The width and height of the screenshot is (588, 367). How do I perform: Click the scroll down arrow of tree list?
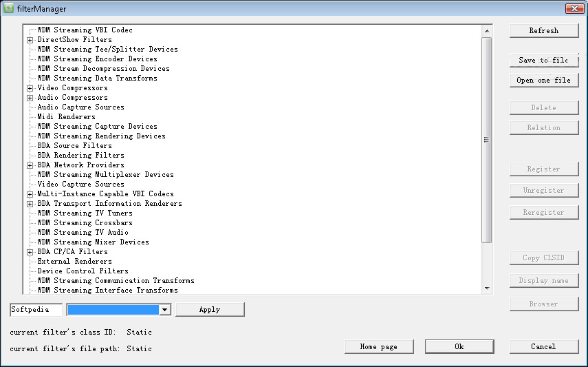click(487, 288)
